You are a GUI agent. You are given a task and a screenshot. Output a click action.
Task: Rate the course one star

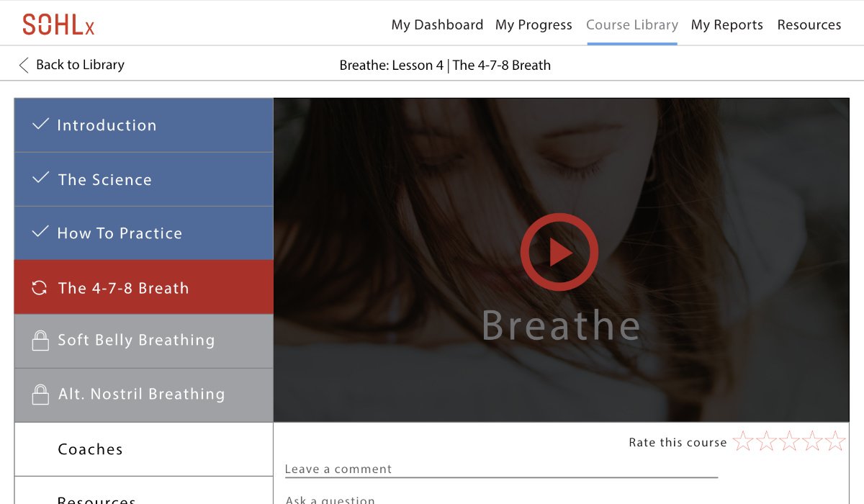coord(743,441)
